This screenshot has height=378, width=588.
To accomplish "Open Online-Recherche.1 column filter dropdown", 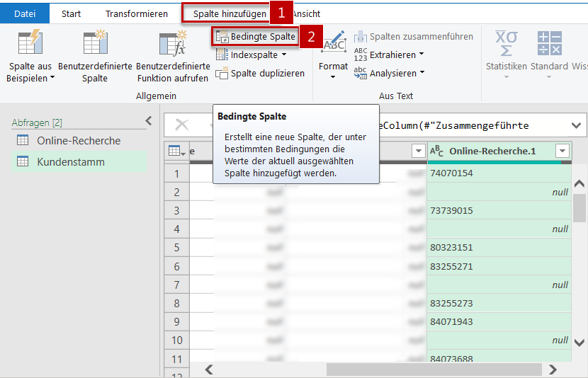I will point(562,151).
